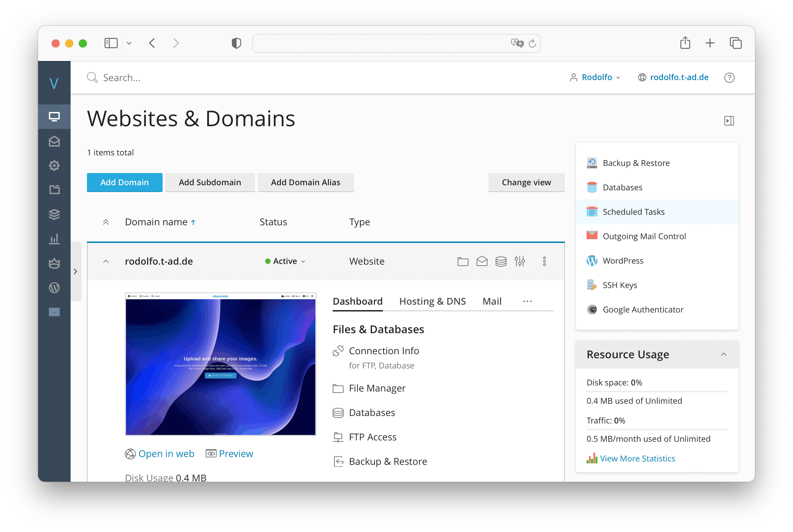Follow the View More Statistics link
Image resolution: width=793 pixels, height=532 pixels.
(x=637, y=459)
